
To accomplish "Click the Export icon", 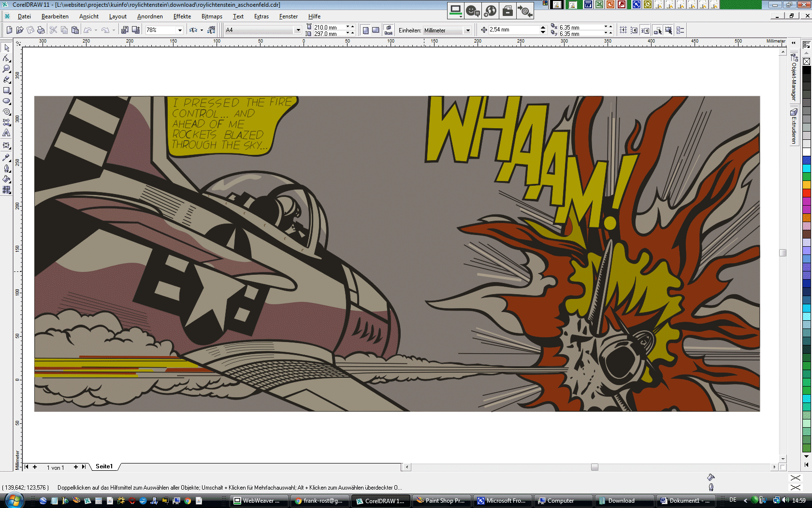I will click(136, 30).
